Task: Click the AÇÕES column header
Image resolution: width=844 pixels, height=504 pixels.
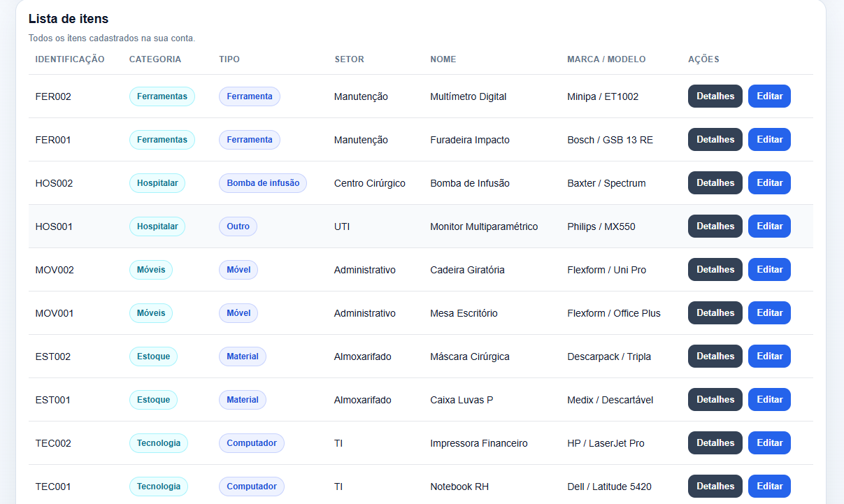Action: (x=703, y=59)
